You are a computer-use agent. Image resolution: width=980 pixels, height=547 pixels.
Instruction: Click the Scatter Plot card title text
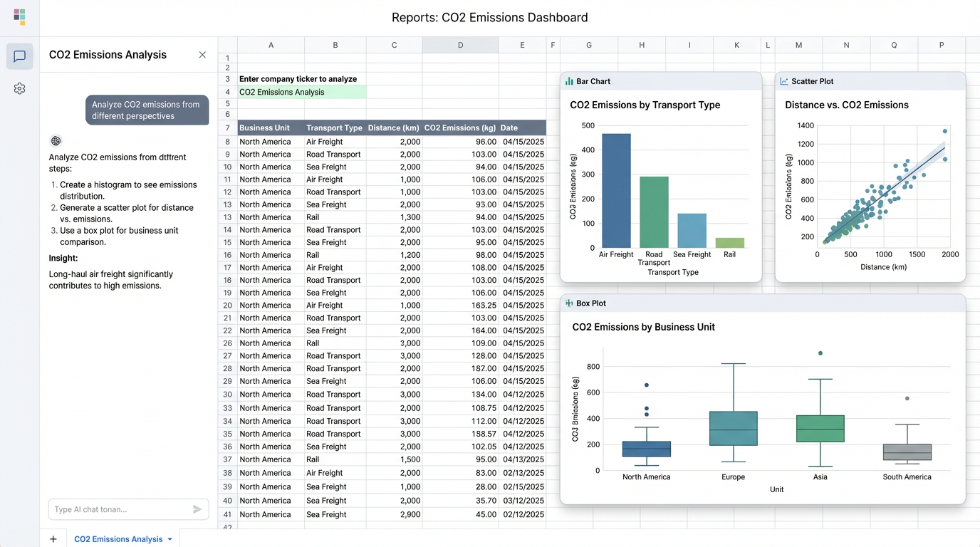pyautogui.click(x=813, y=81)
